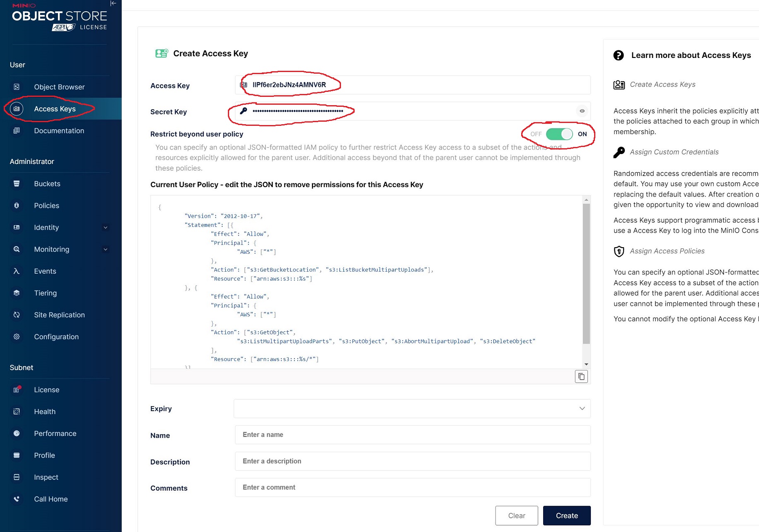
Task: Expand the Monitoring submenu chevron
Action: [105, 250]
